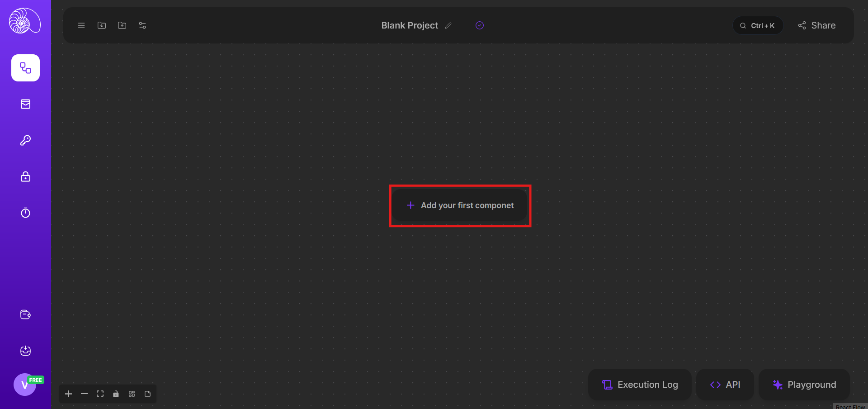This screenshot has width=868, height=409.
Task: Open the Ctrl+K search box
Action: 758,26
